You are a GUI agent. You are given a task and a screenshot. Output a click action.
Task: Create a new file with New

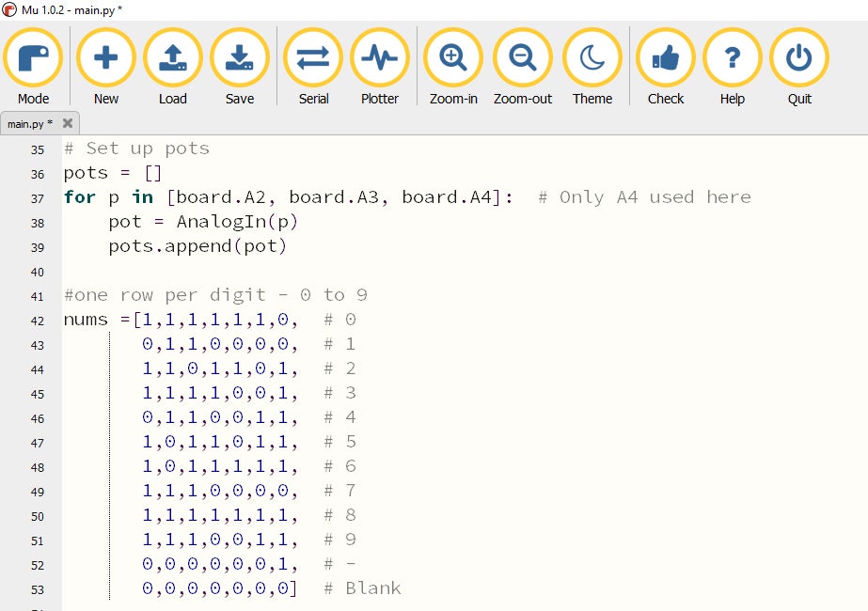click(106, 58)
